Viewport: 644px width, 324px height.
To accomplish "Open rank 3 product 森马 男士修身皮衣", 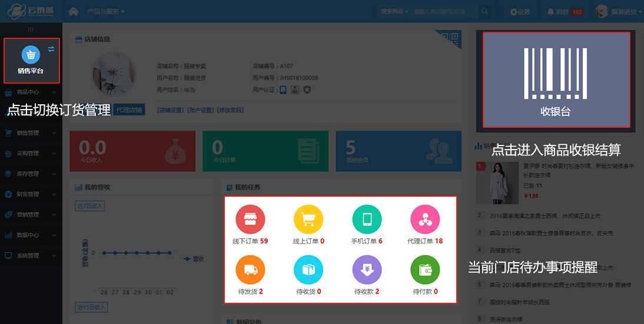I will pos(551,233).
